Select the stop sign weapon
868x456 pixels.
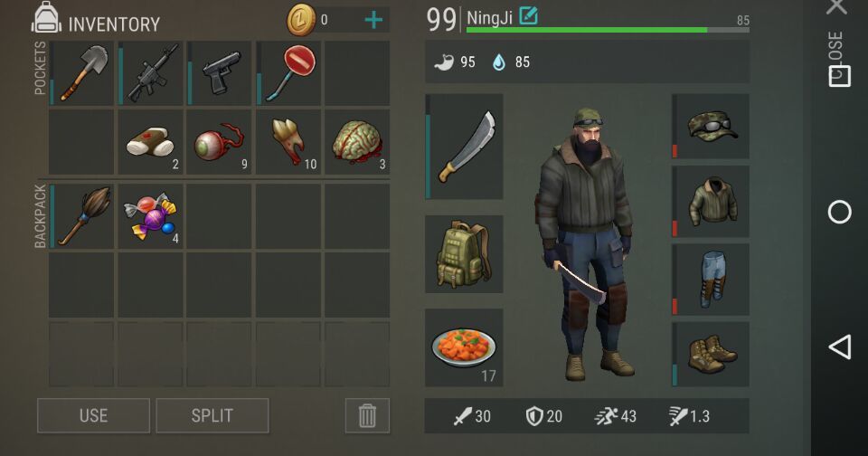point(288,73)
